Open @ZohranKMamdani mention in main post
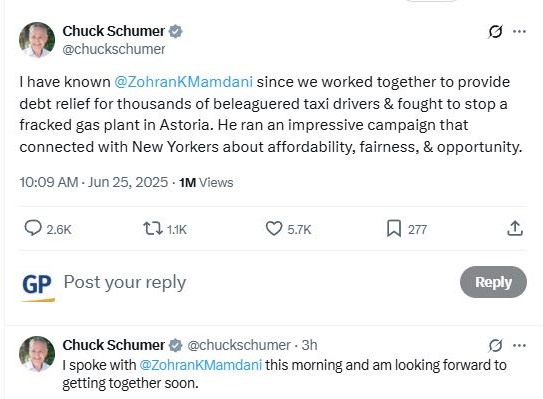The width and height of the screenshot is (543, 399). 183,82
